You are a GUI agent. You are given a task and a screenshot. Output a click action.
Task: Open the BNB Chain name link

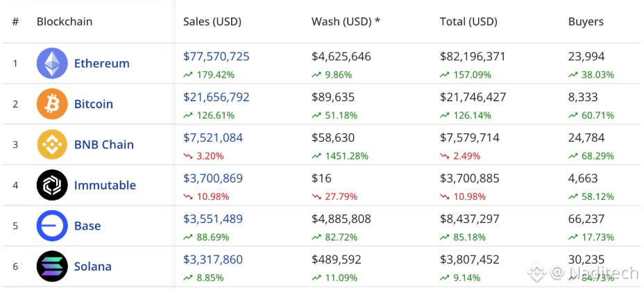[103, 144]
